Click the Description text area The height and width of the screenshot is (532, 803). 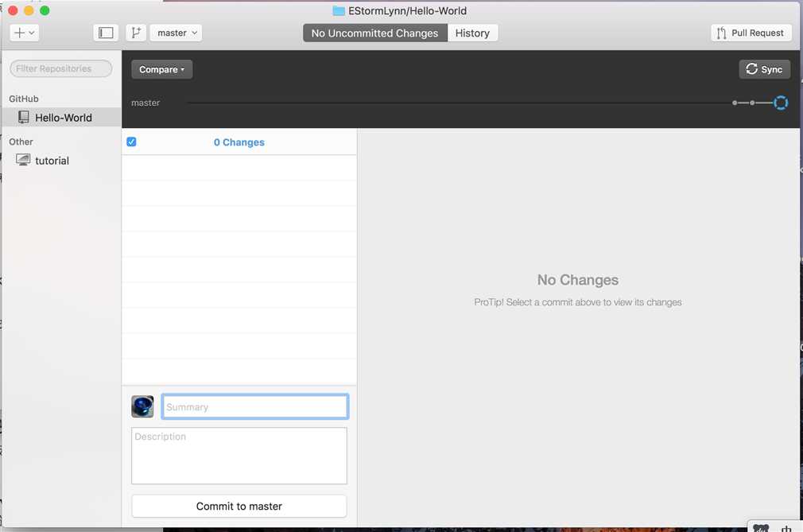tap(239, 456)
